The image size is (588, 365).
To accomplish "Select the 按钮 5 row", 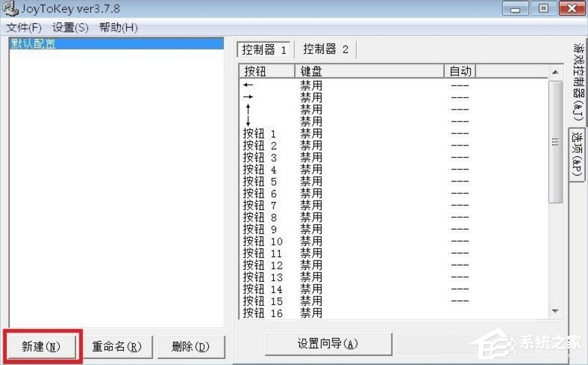I will click(x=394, y=181).
